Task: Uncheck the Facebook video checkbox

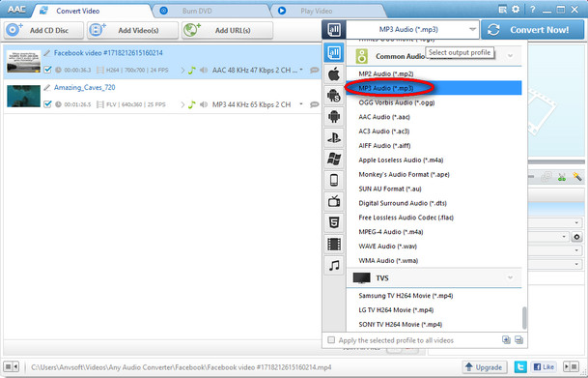Action: pyautogui.click(x=47, y=70)
